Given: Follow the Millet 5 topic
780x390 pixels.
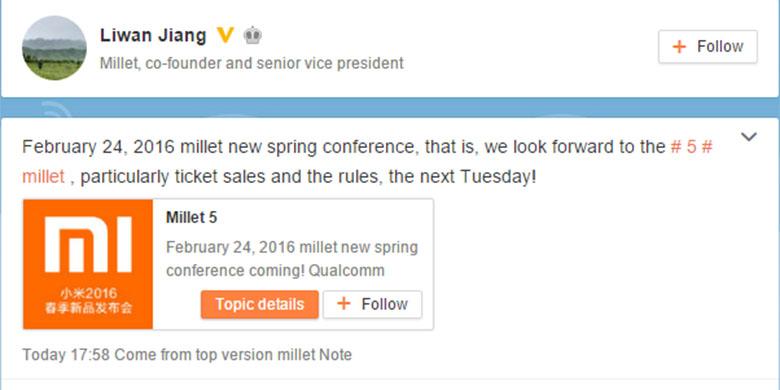Looking at the screenshot, I should coord(373,304).
